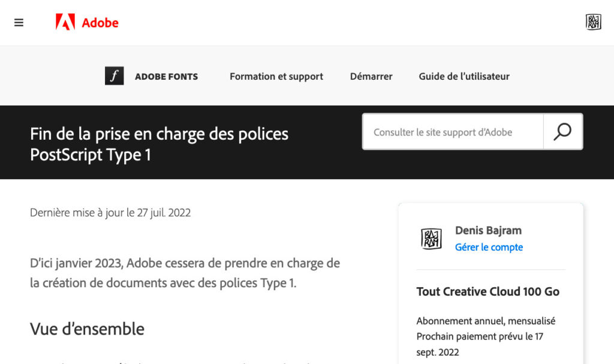Click the magnifying glass search button

[x=562, y=132]
